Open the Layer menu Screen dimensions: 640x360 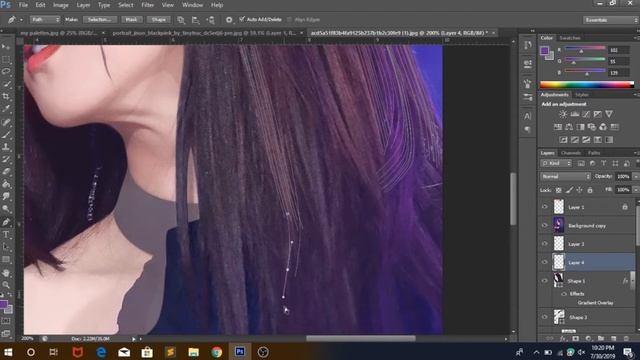click(83, 5)
